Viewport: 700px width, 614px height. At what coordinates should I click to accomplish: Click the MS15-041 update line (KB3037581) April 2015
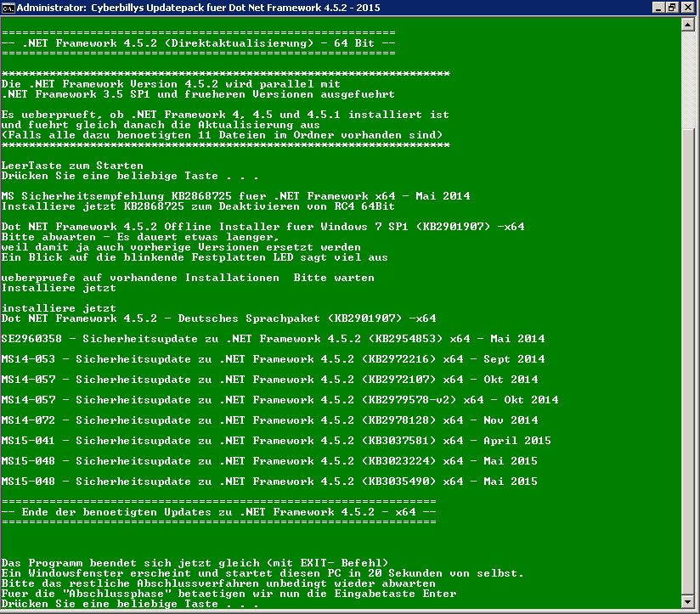tap(276, 441)
